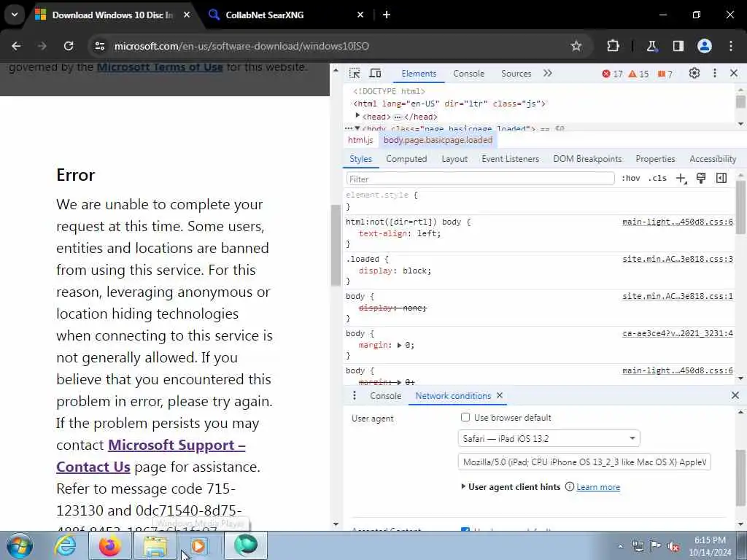The image size is (747, 560).
Task: Switch to the Console tab in DevTools
Action: (469, 74)
